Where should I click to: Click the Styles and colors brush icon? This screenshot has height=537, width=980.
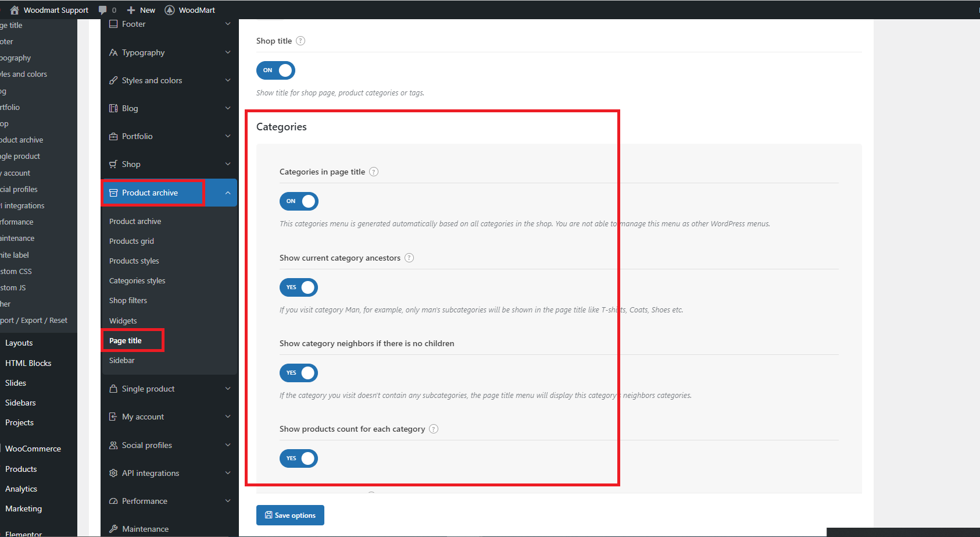113,80
